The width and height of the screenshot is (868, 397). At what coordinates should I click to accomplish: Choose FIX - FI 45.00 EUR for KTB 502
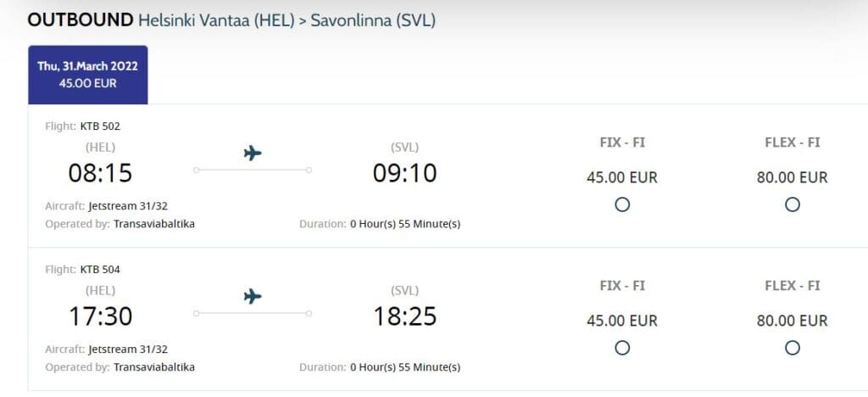(x=622, y=204)
